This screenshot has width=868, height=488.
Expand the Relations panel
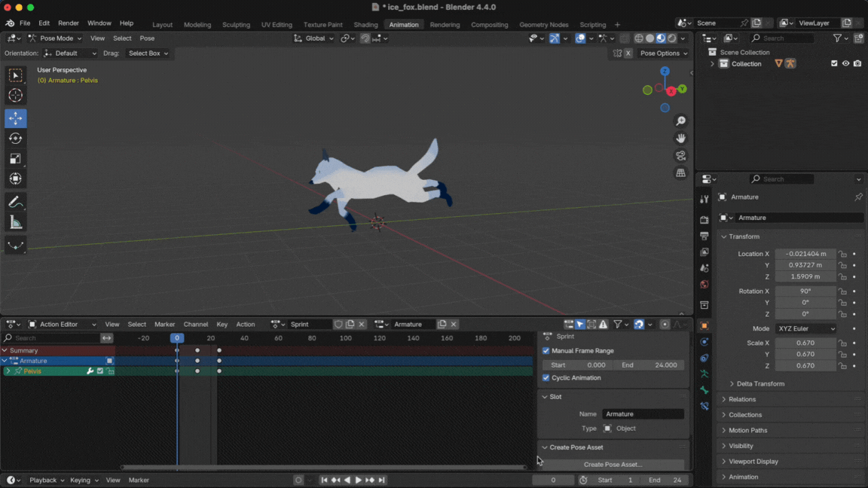741,399
